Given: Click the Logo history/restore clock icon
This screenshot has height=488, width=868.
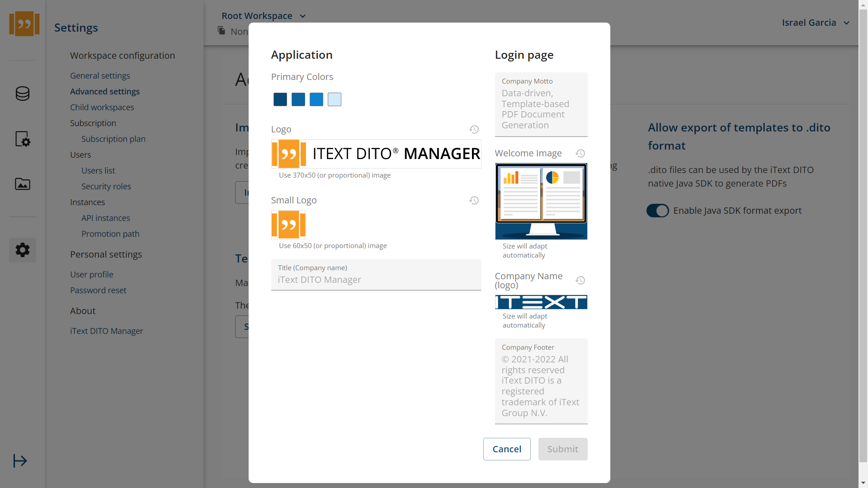Looking at the screenshot, I should tap(475, 129).
